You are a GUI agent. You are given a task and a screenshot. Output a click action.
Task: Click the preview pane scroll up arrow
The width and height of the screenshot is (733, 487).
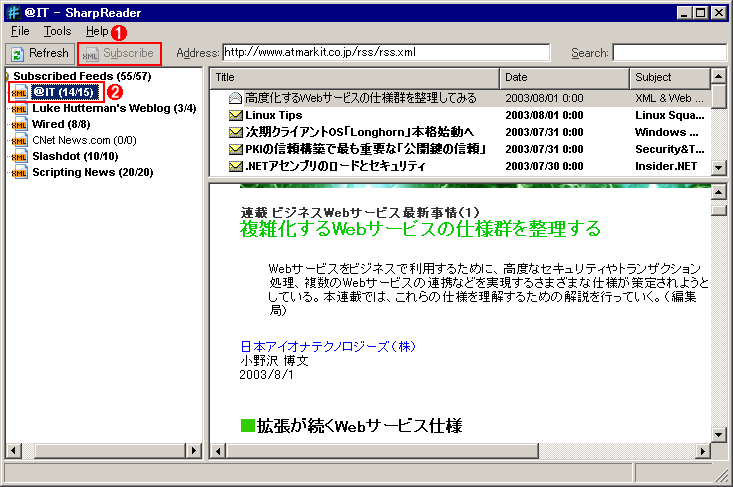(x=719, y=192)
